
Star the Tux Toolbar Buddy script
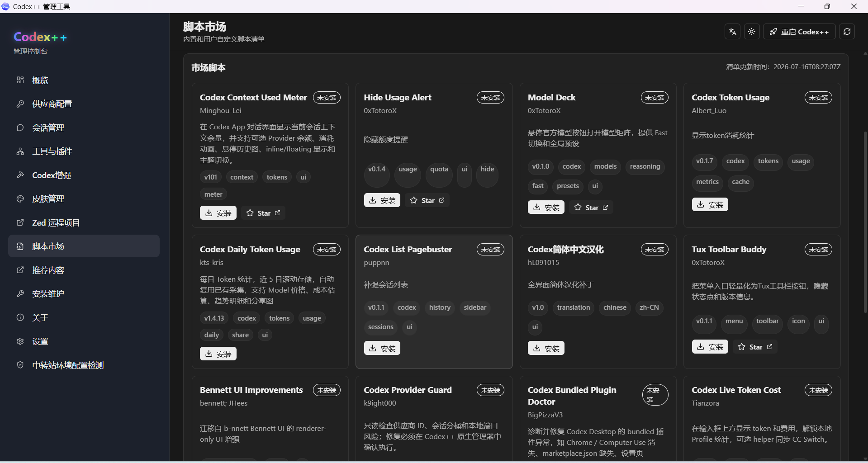[x=755, y=347]
